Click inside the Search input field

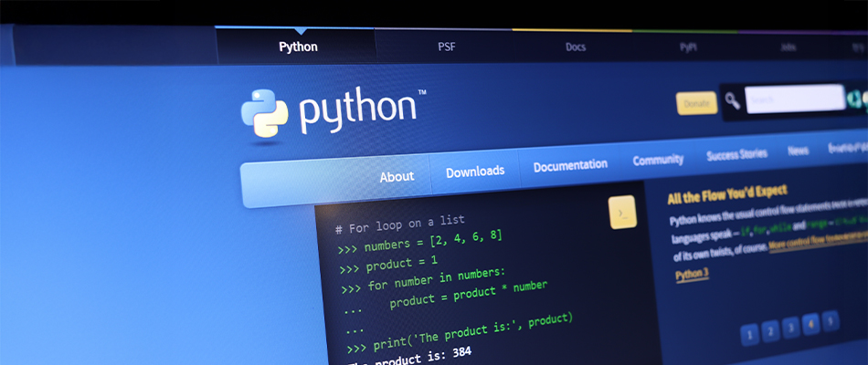click(x=794, y=99)
